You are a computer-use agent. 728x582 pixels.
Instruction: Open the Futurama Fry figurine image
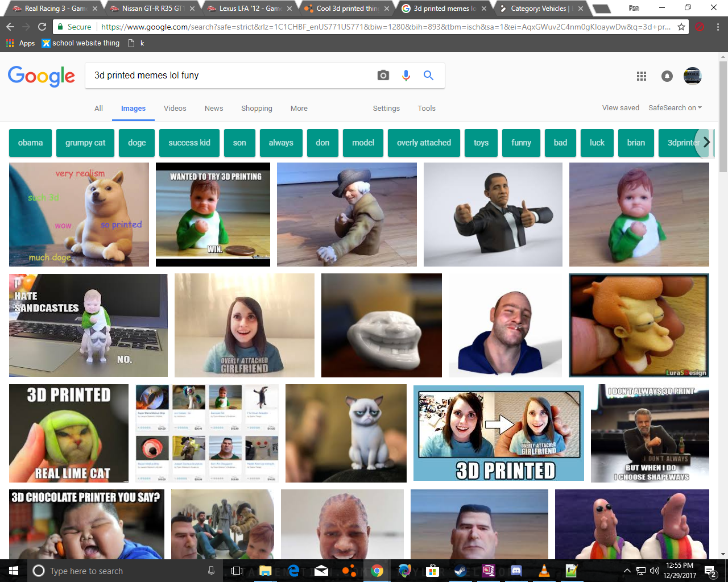[639, 326]
